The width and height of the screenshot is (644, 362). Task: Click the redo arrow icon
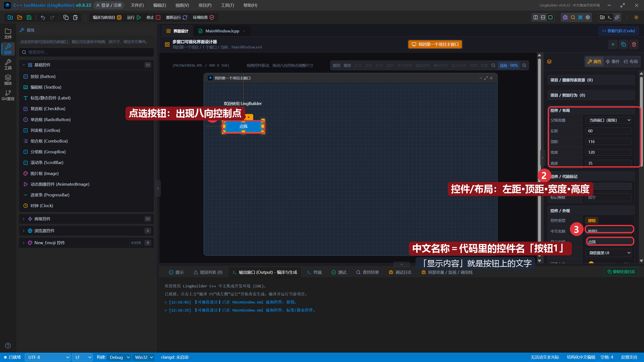tap(52, 17)
